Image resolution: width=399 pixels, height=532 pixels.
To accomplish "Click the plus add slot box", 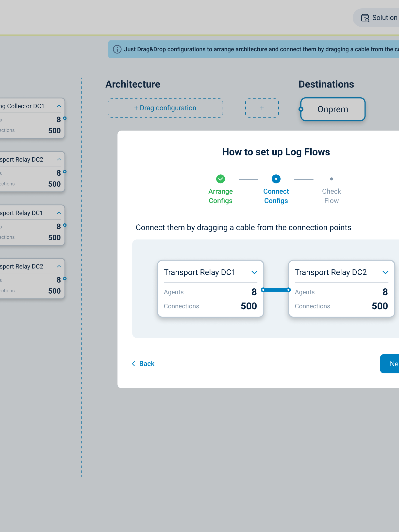I will 262,108.
